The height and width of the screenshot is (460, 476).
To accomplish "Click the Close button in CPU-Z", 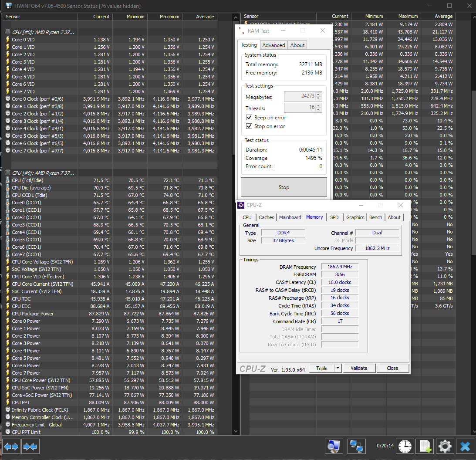I will [392, 368].
